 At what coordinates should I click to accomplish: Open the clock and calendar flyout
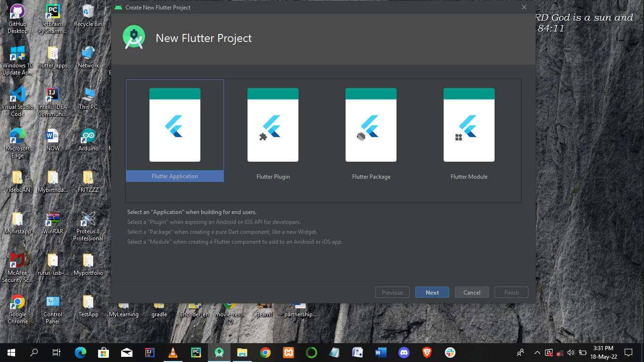[x=604, y=352]
